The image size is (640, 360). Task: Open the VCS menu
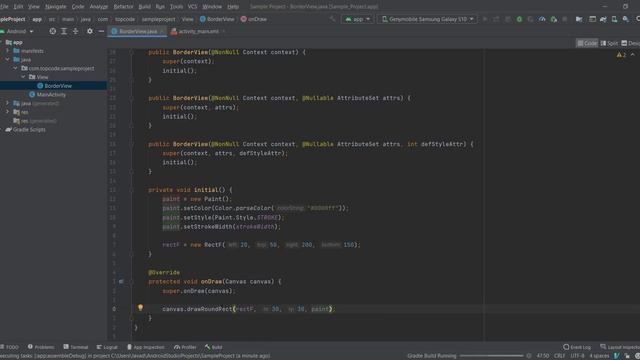(192, 7)
